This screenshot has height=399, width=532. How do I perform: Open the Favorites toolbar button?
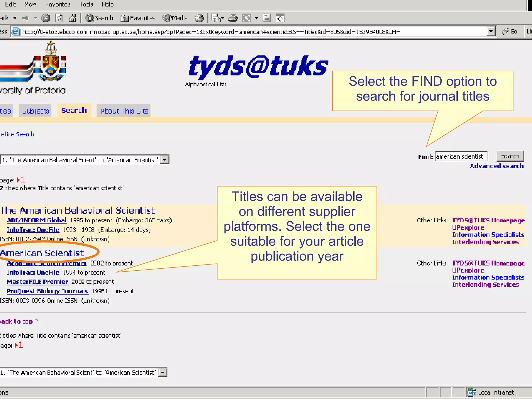coord(137,18)
